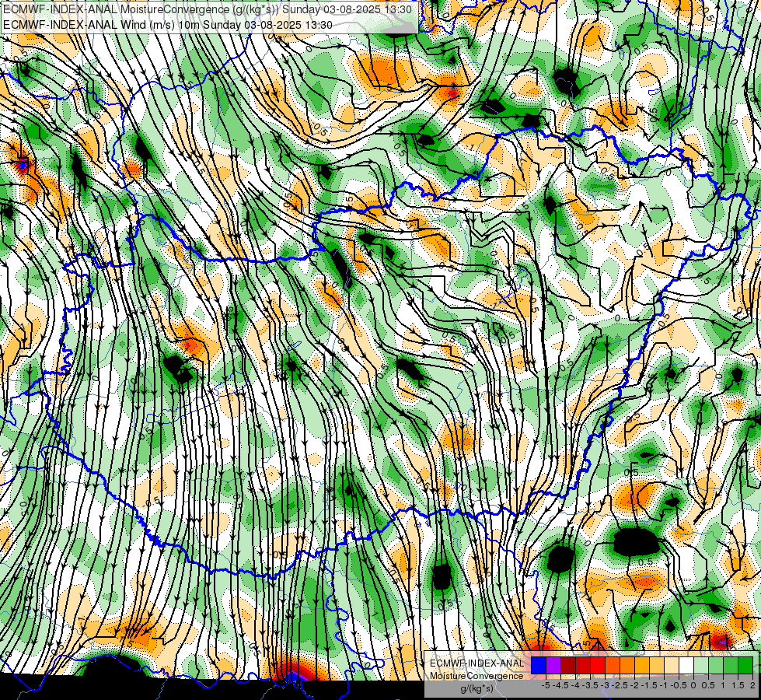
Task: Select the darkest green swatch ending at 2
Action: 745,666
